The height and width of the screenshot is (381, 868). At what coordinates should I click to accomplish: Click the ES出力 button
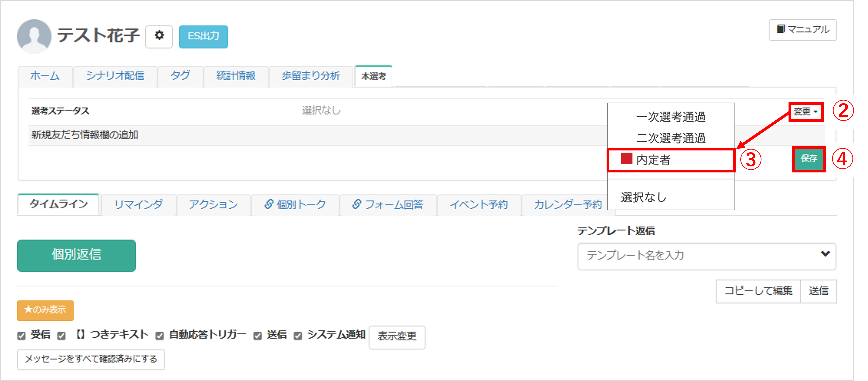(x=203, y=36)
